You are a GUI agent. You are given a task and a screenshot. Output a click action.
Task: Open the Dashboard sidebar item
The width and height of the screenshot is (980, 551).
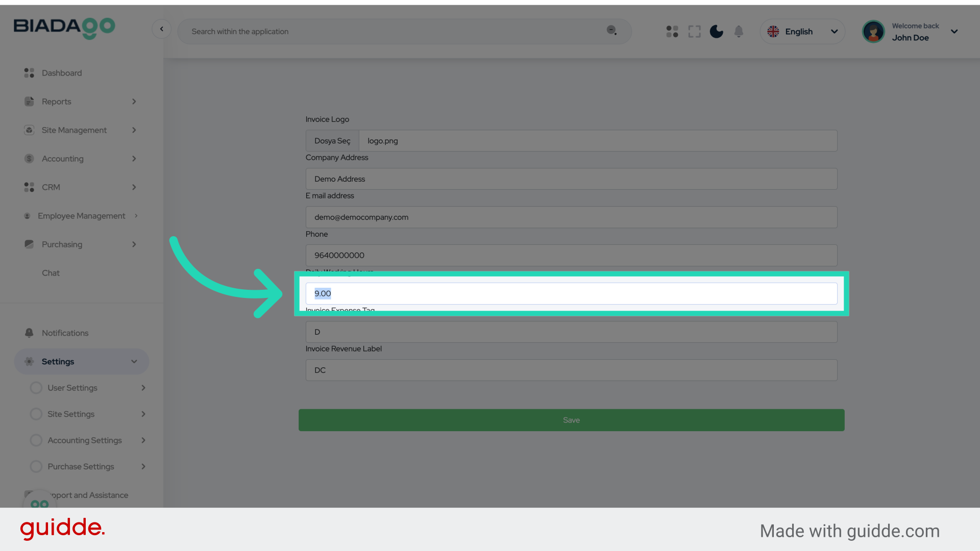(62, 73)
